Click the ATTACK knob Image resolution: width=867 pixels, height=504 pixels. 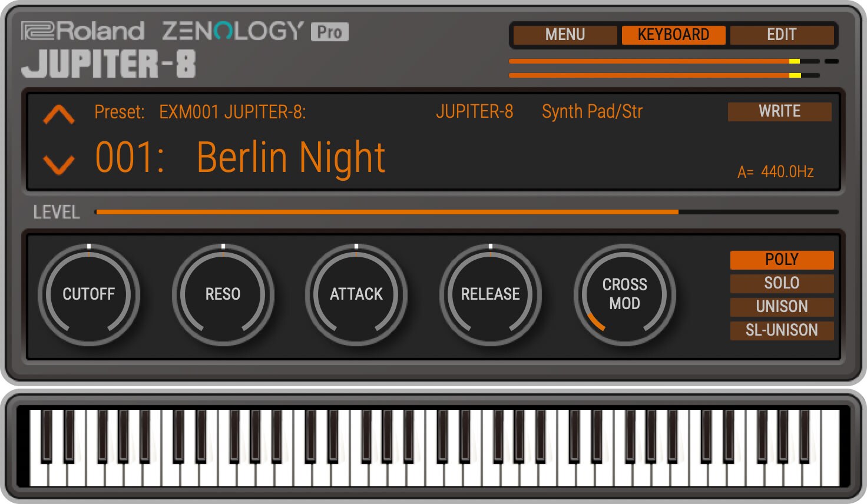356,294
